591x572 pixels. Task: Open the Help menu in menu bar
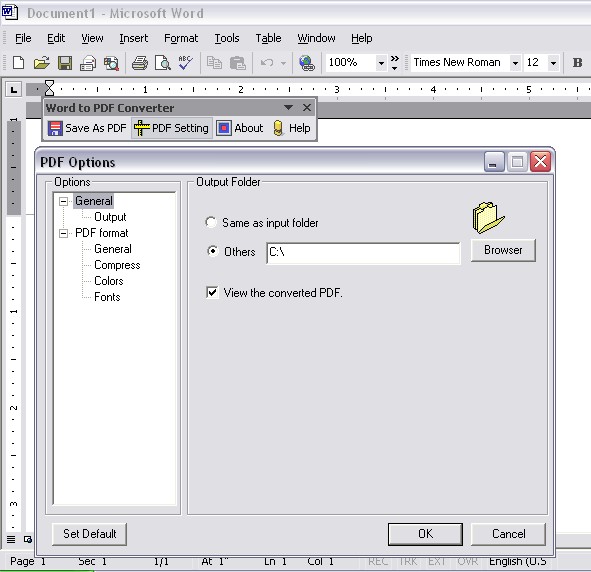361,38
